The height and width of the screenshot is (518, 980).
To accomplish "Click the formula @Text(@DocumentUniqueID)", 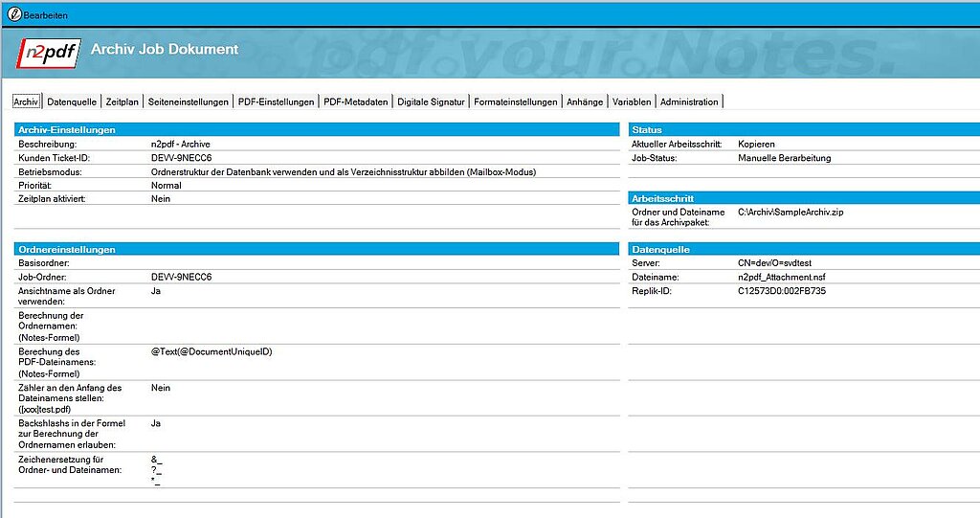I will (x=212, y=351).
